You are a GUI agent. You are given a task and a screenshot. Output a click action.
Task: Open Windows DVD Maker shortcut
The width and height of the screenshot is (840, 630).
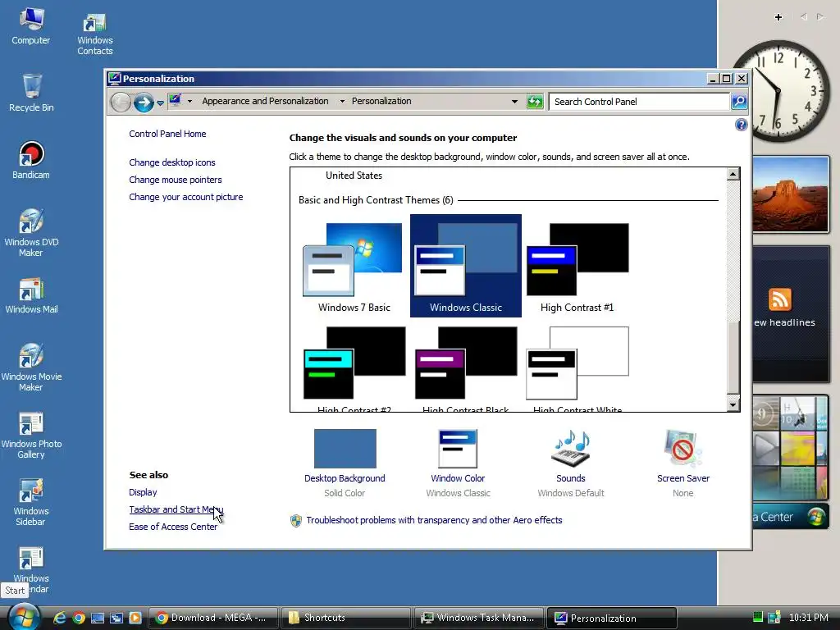pyautogui.click(x=31, y=232)
